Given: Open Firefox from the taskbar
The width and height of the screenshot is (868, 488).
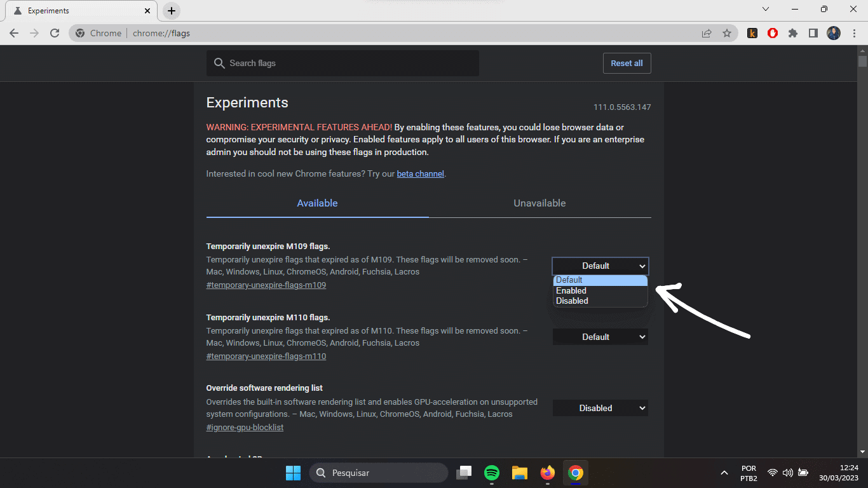Looking at the screenshot, I should click(x=548, y=473).
